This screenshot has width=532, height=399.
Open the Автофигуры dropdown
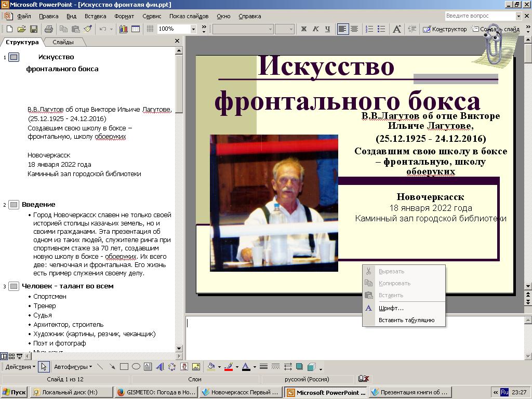73,367
